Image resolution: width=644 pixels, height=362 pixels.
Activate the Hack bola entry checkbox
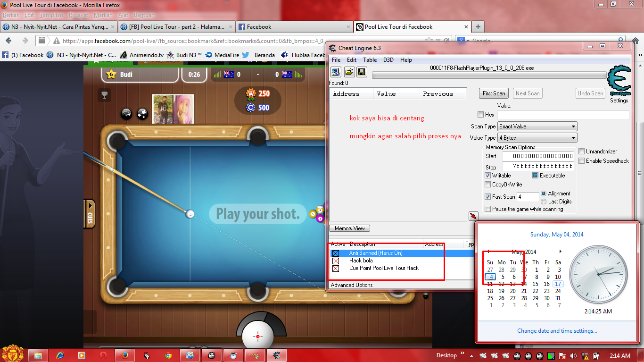[336, 261]
